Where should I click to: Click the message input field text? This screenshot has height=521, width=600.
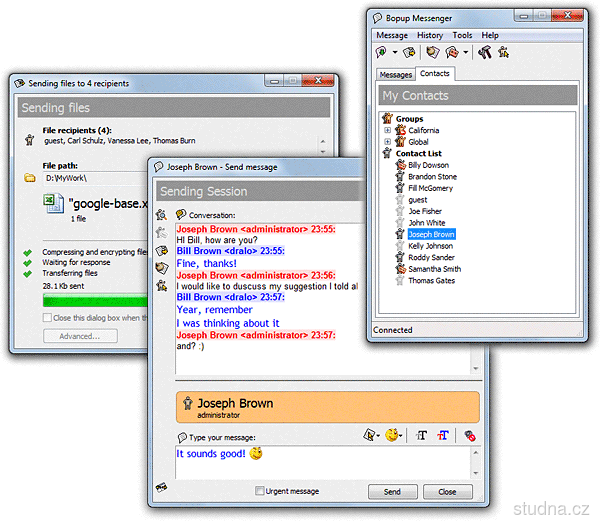(210, 454)
